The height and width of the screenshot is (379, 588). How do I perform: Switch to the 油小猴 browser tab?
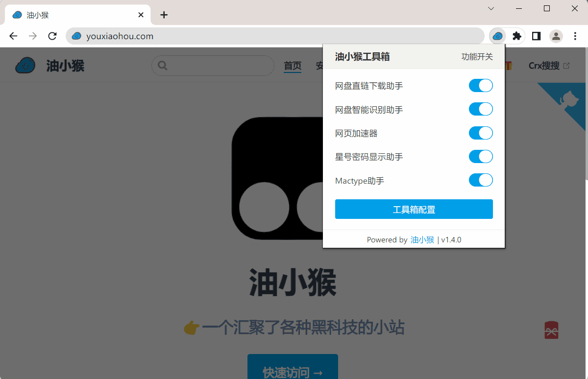pyautogui.click(x=73, y=15)
